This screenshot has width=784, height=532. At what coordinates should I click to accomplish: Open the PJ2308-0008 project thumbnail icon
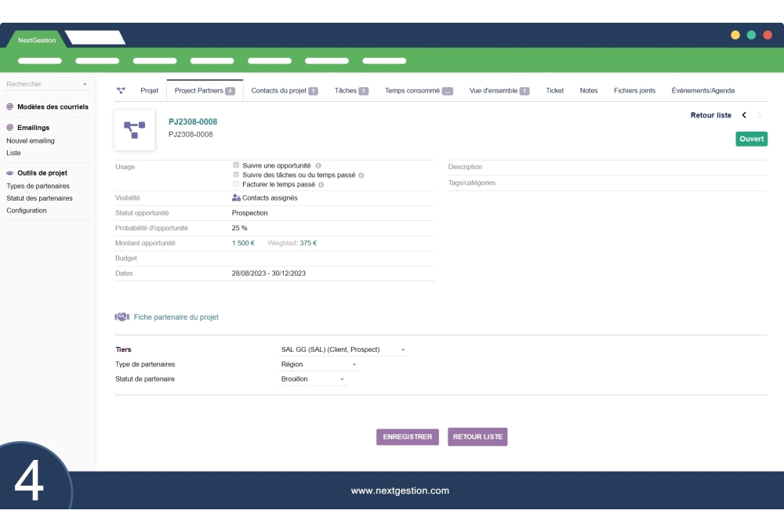point(134,130)
